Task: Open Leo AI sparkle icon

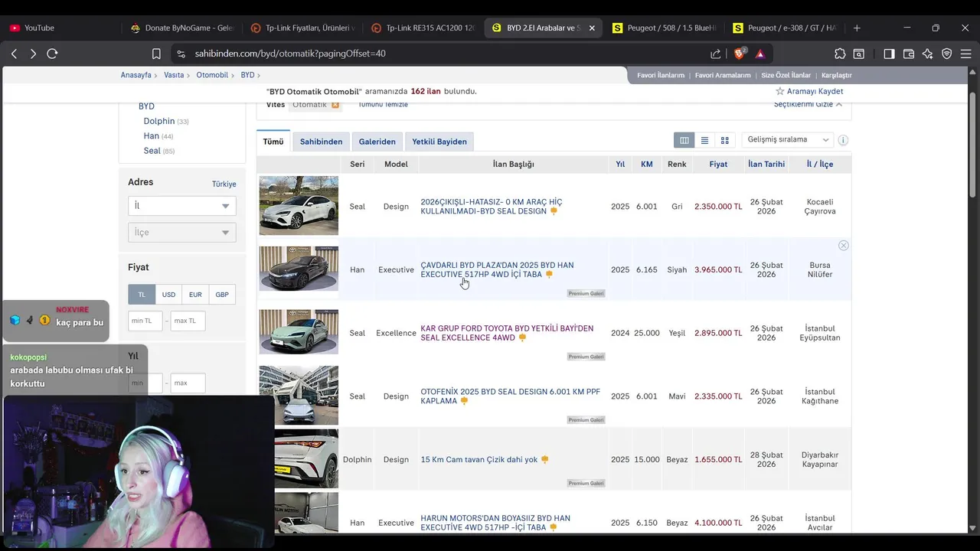Action: pos(928,54)
